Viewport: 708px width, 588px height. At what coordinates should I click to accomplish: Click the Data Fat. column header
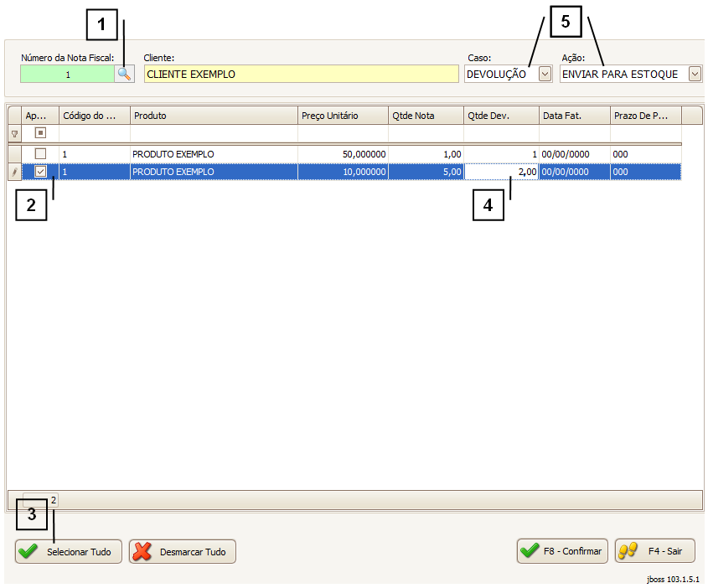[574, 116]
